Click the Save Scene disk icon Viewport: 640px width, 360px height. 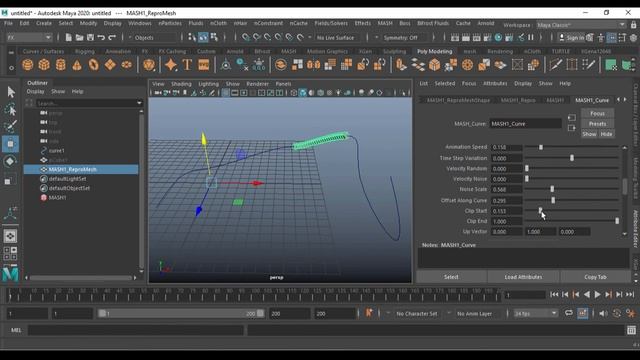90,38
